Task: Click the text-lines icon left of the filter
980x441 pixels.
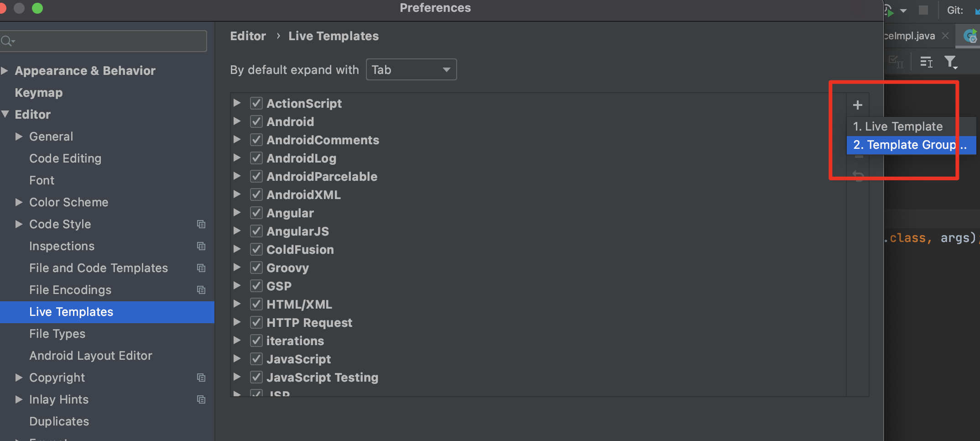Action: tap(926, 62)
